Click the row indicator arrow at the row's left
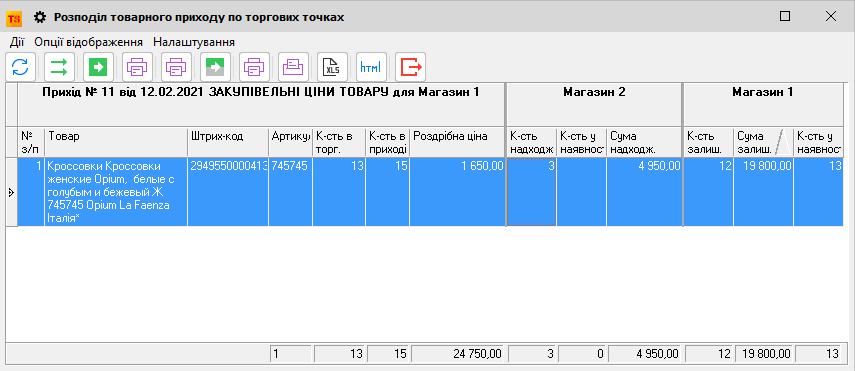 11,192
